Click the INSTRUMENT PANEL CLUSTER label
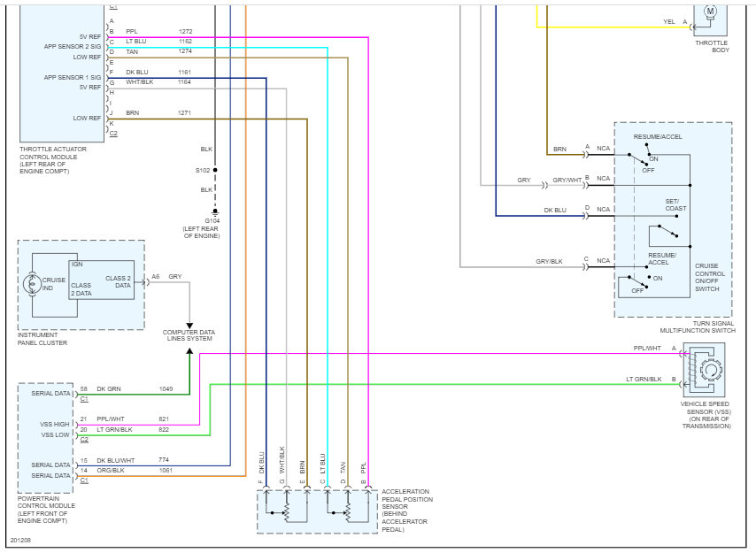The image size is (756, 553). 42,339
